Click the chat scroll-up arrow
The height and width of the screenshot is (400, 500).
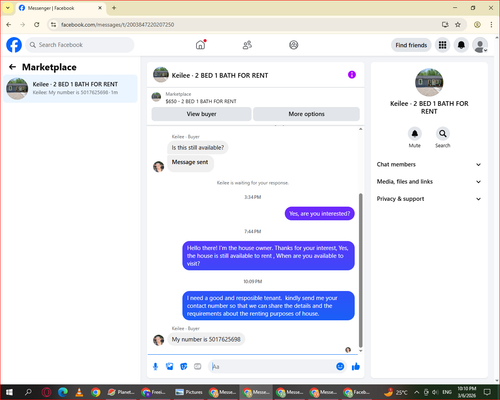(360, 129)
